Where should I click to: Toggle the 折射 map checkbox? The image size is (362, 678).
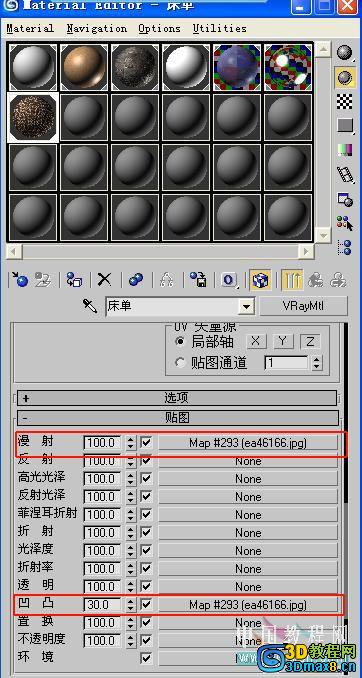coord(147,533)
